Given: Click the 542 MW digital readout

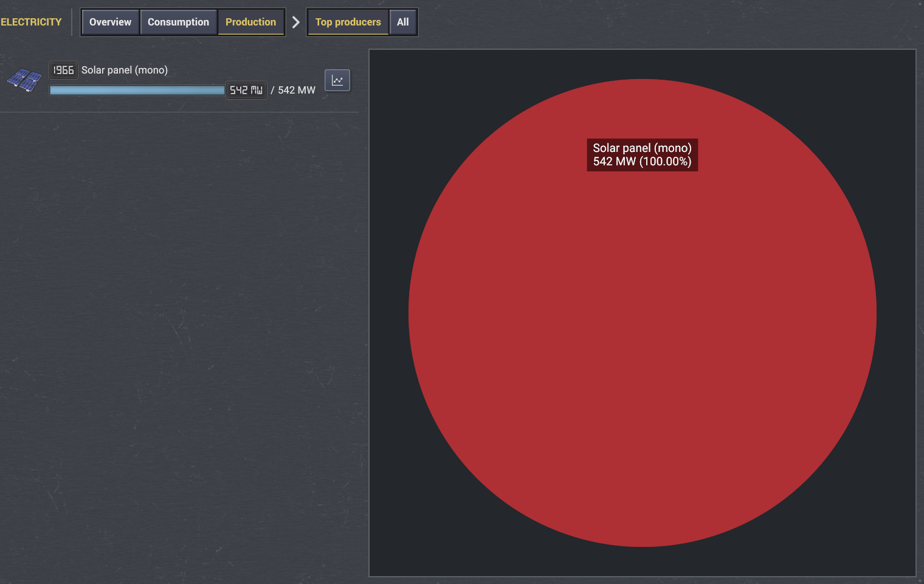Looking at the screenshot, I should pos(246,90).
